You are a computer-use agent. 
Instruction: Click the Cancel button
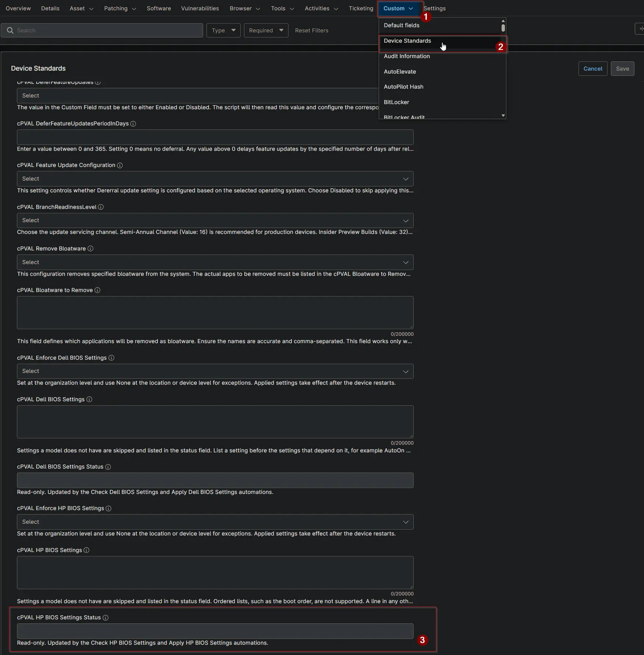pyautogui.click(x=593, y=69)
